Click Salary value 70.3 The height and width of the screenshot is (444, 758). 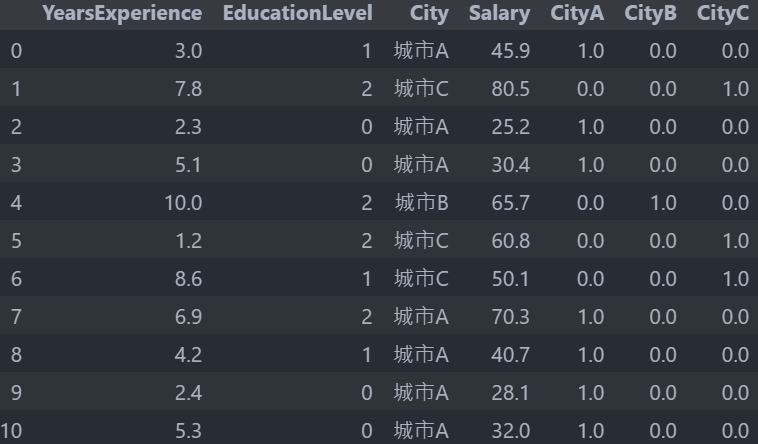(x=511, y=317)
